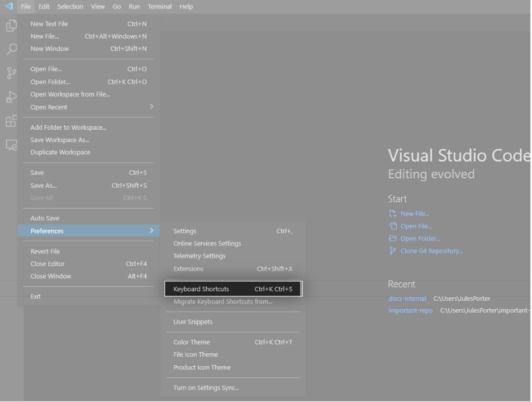Select Turn on Settings Sync...
The height and width of the screenshot is (402, 532).
[233, 387]
